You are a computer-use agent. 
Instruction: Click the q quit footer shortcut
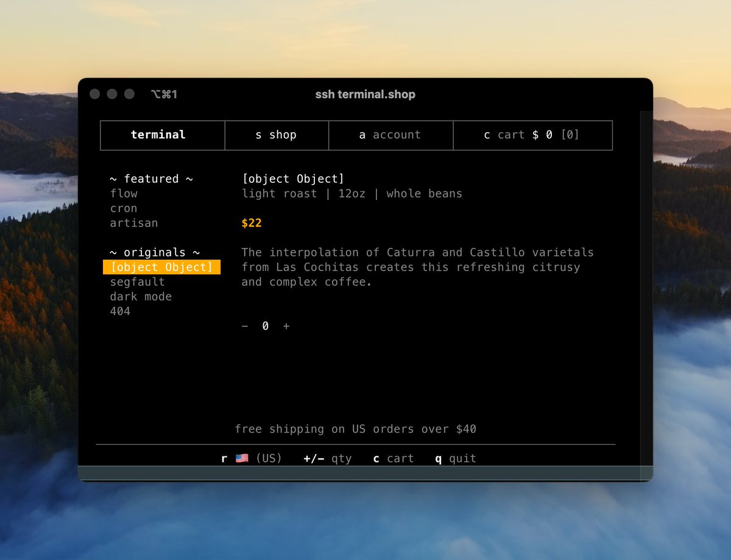click(456, 458)
